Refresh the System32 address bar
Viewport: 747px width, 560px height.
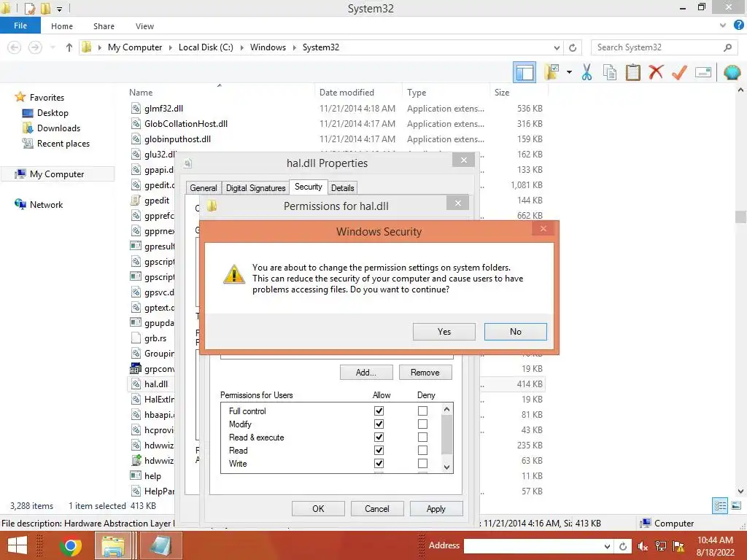click(573, 47)
